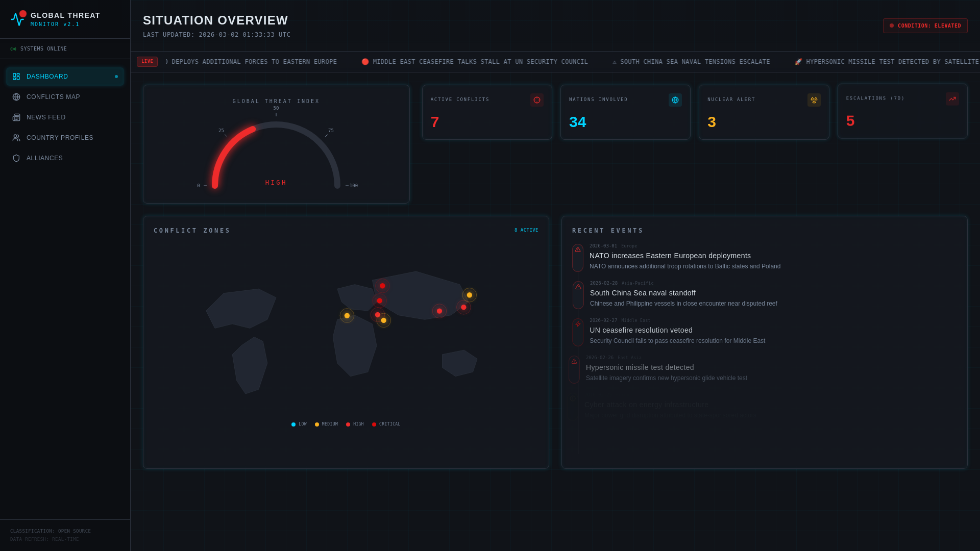The width and height of the screenshot is (980, 551).
Task: Click the LIVE ticker badge
Action: [x=147, y=62]
